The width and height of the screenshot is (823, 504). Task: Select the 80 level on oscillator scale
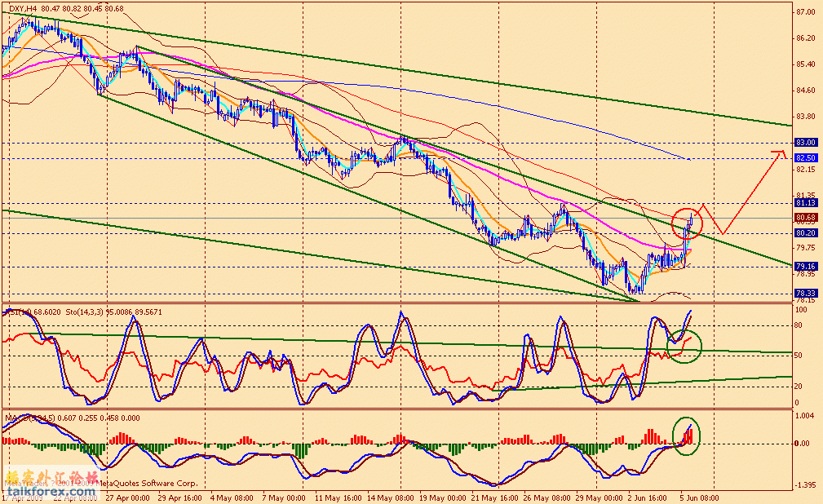coord(799,325)
